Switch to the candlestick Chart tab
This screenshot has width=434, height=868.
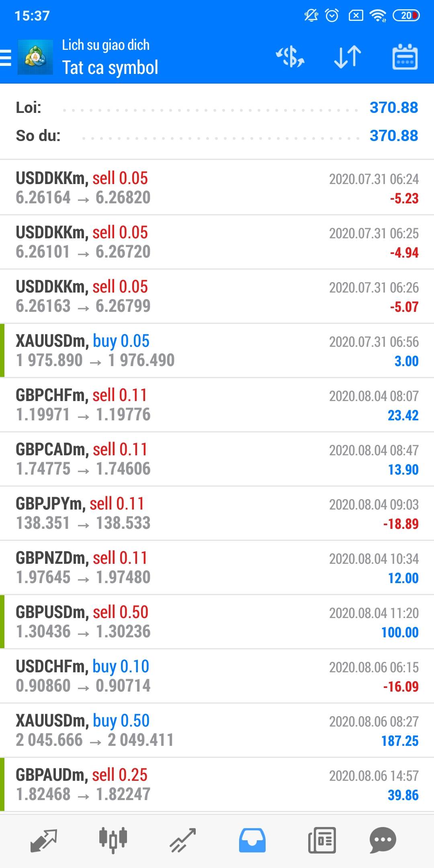[x=113, y=840]
